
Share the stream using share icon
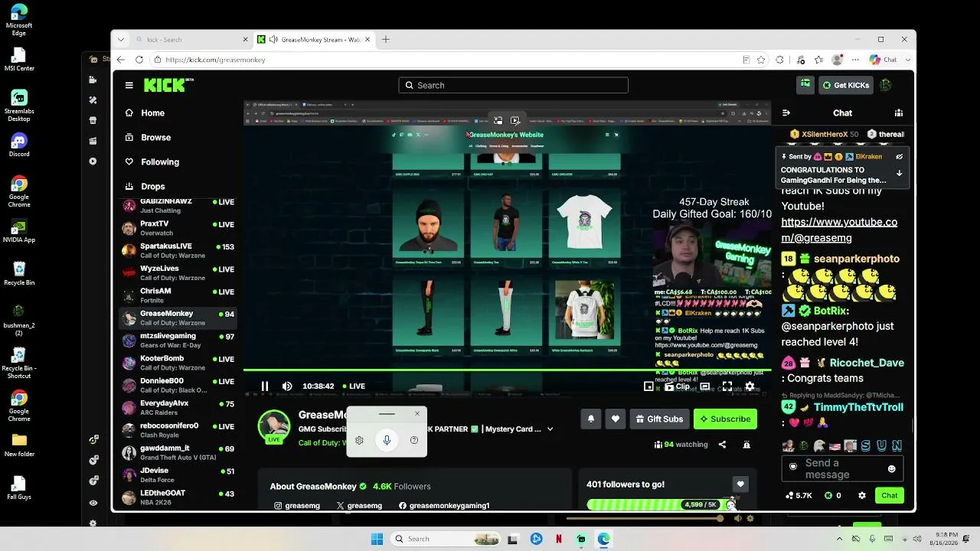(722, 445)
